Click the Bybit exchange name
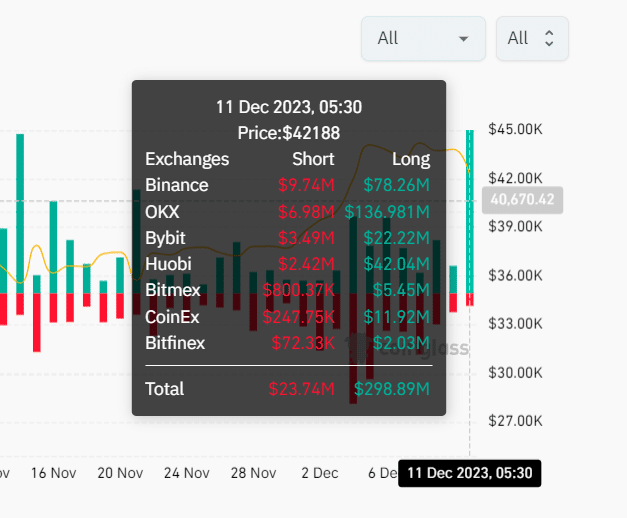627x518 pixels. [165, 238]
